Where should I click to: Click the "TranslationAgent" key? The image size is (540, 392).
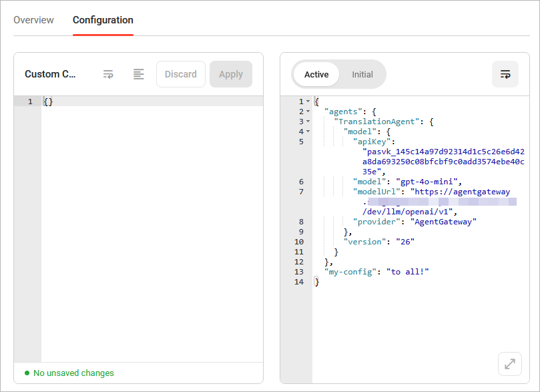376,122
